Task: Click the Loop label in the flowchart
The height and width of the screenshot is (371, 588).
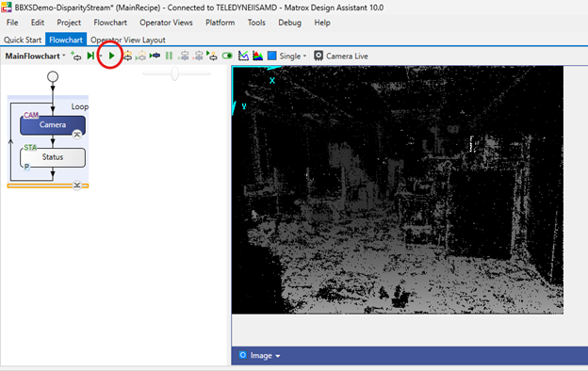Action: tap(80, 106)
